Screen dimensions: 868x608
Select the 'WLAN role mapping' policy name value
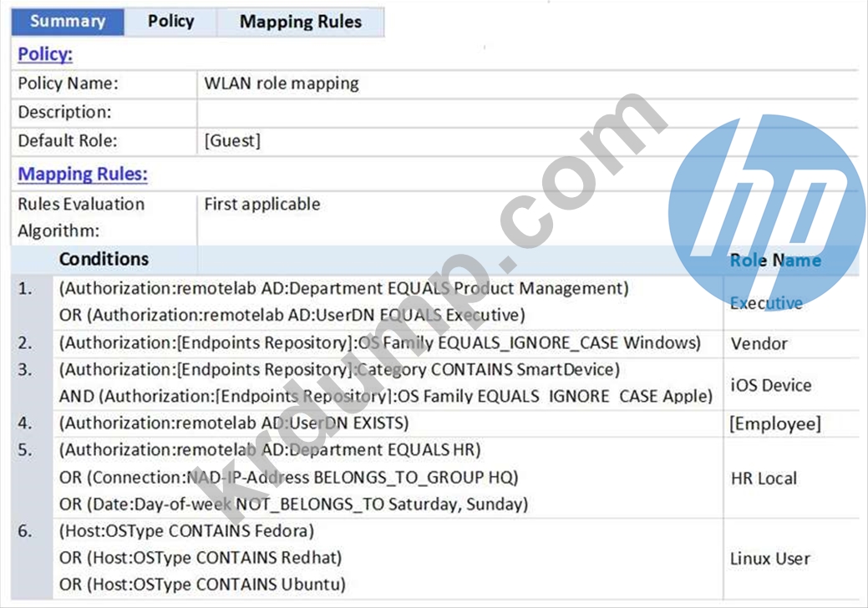point(282,84)
